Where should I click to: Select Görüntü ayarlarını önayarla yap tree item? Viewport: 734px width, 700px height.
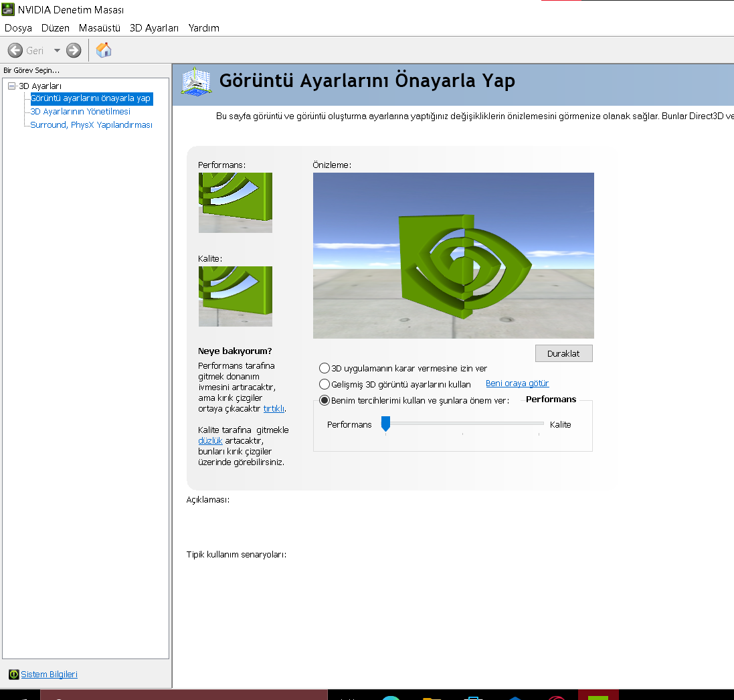click(91, 98)
